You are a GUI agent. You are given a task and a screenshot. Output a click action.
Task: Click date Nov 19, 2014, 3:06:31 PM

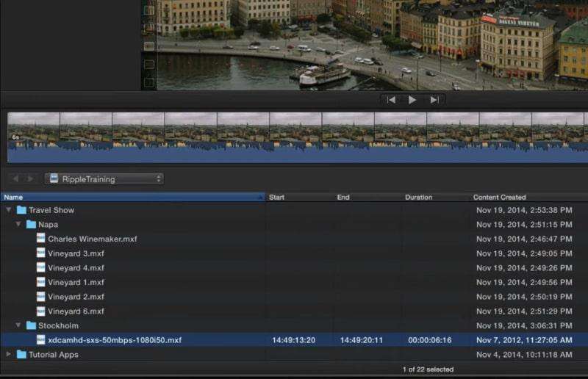(x=524, y=326)
